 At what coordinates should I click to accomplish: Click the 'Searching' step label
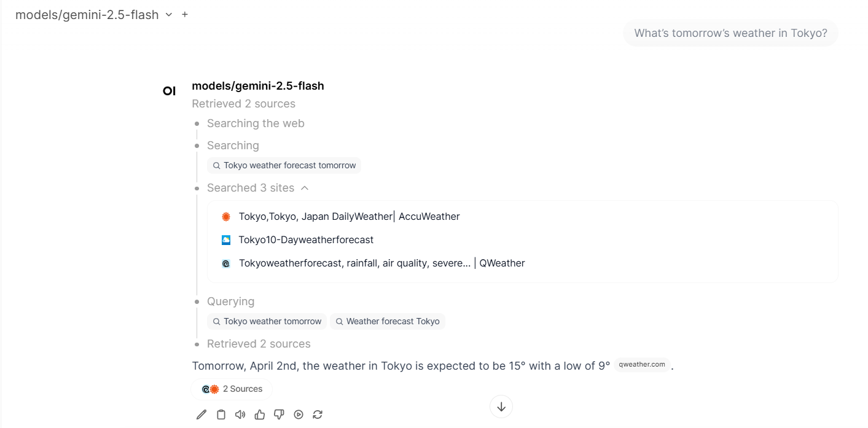[233, 146]
